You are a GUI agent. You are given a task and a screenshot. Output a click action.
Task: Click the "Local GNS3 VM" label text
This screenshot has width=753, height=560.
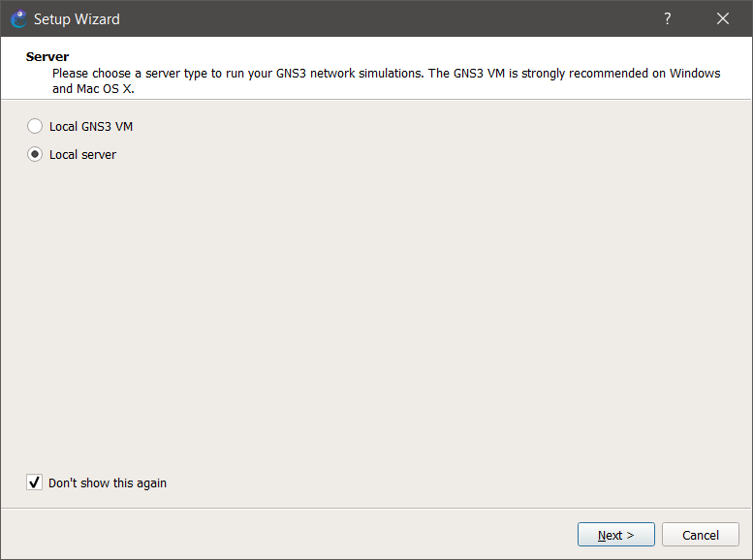point(91,126)
